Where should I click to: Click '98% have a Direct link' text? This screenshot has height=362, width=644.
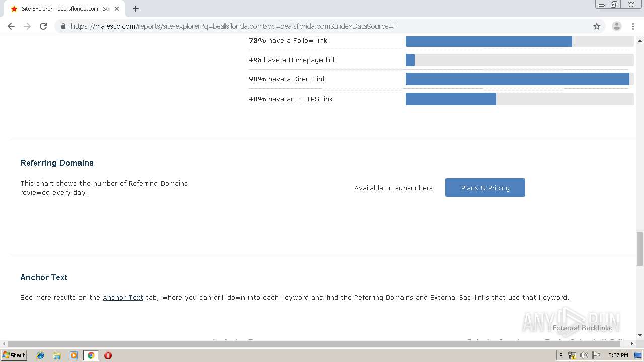point(287,79)
